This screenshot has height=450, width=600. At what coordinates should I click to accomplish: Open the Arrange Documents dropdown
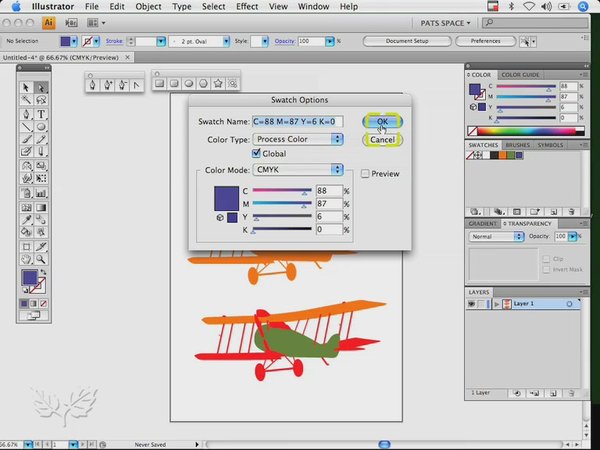click(96, 23)
